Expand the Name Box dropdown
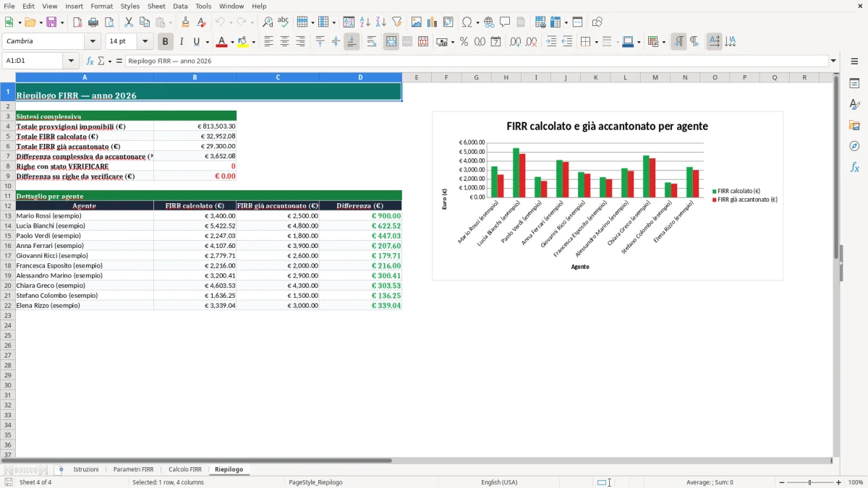868x488 pixels. point(71,61)
